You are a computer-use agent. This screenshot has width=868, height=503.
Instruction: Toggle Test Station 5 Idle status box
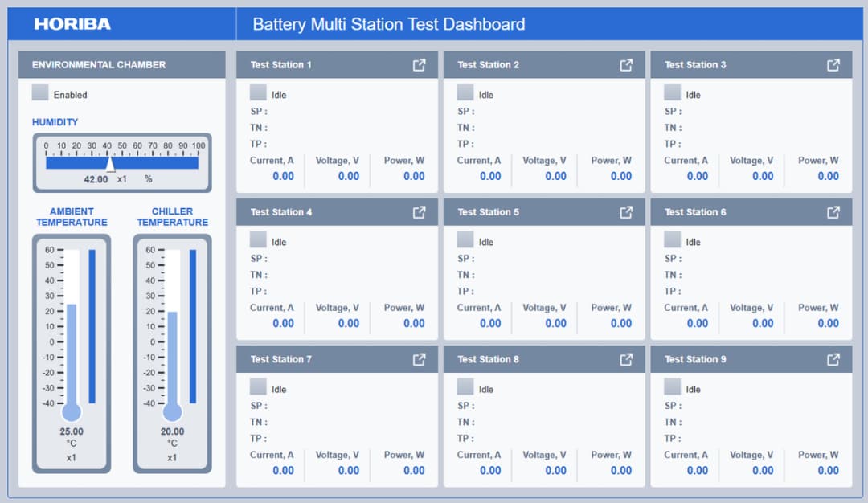click(x=465, y=239)
